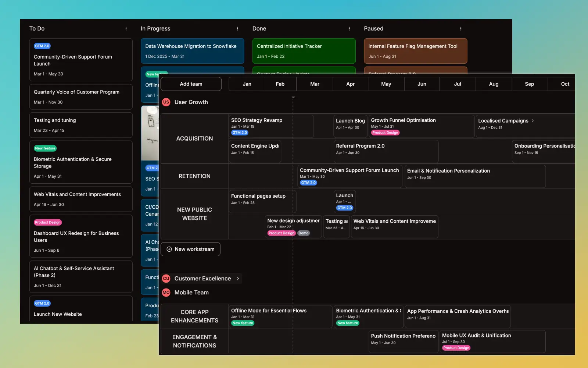Select the Jan month tab
The height and width of the screenshot is (368, 588).
[x=246, y=84]
